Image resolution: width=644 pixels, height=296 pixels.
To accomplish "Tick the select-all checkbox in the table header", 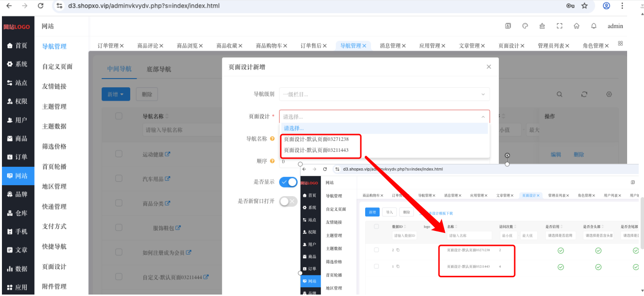I will [x=119, y=116].
